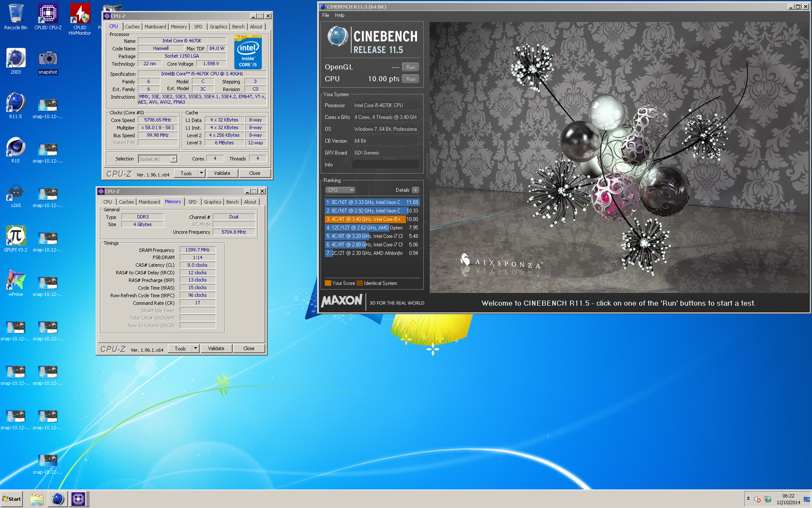Screen dimensions: 812x508
Task: Click the Cinebench taskbar icon
Action: coord(58,499)
